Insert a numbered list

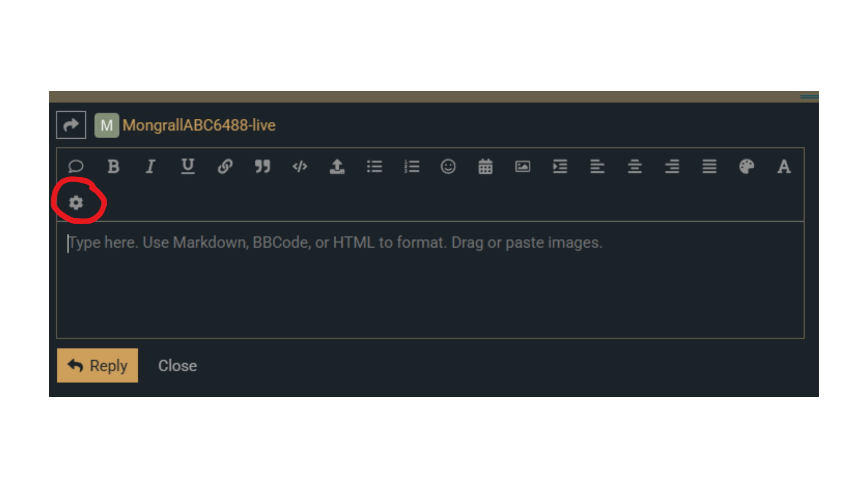[412, 166]
